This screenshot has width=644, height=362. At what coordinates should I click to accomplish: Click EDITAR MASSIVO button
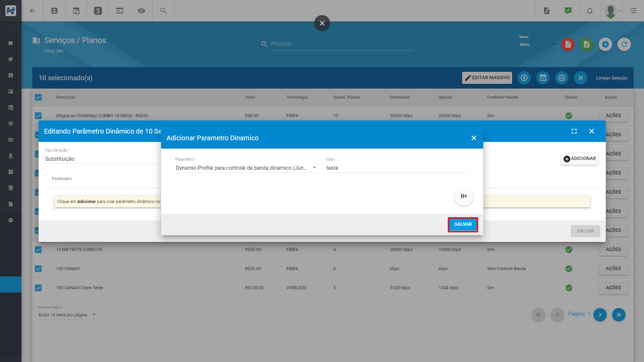(x=487, y=78)
